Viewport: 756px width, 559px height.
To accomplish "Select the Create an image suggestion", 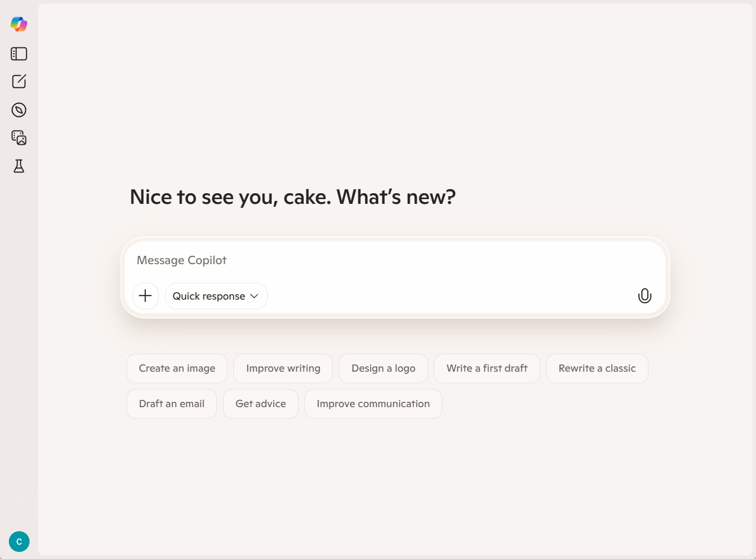I will pyautogui.click(x=177, y=369).
